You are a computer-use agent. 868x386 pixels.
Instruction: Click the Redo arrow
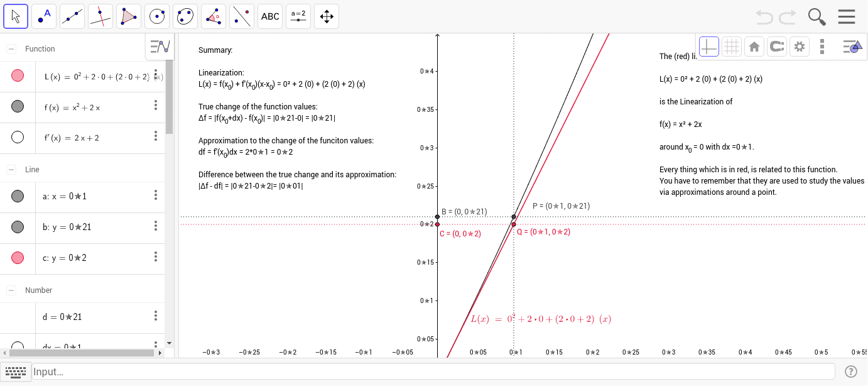pyautogui.click(x=788, y=16)
